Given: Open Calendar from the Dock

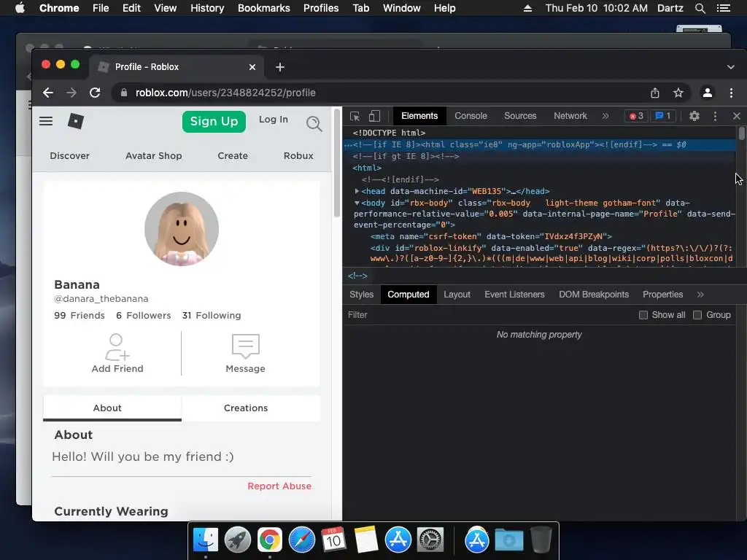Looking at the screenshot, I should coord(333,540).
